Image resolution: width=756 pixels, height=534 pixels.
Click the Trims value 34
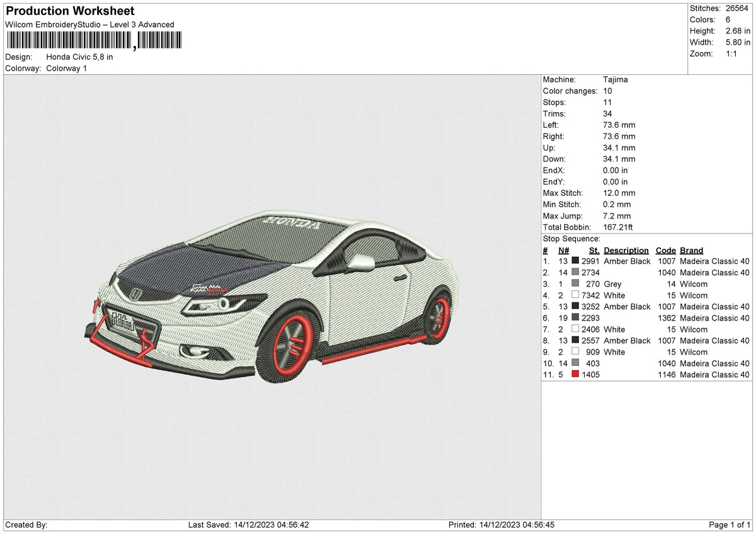pyautogui.click(x=607, y=113)
